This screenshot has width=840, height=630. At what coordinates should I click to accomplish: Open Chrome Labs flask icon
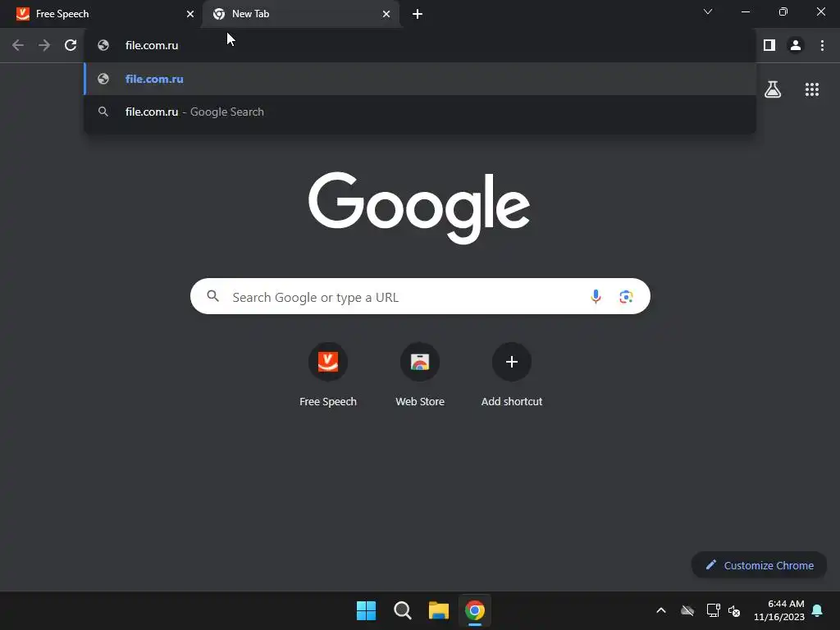click(x=773, y=89)
